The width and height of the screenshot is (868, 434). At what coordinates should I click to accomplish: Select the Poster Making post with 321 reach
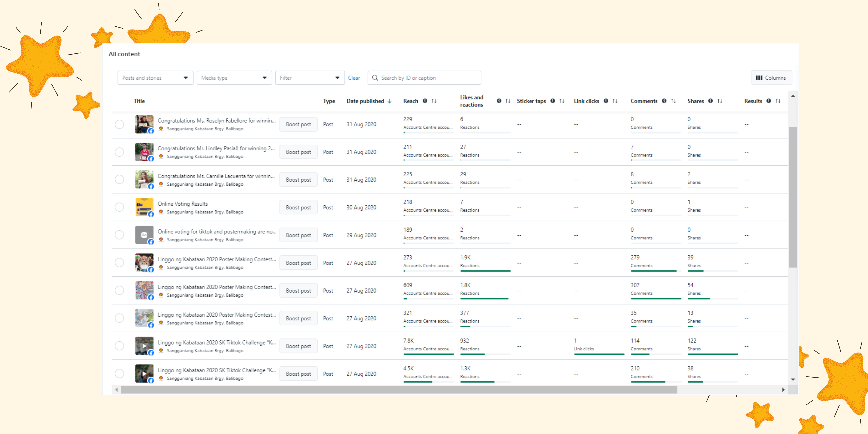coord(119,318)
